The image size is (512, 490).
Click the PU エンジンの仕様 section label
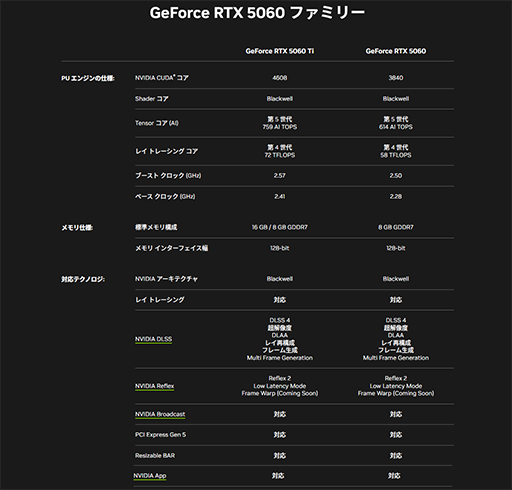(x=88, y=78)
